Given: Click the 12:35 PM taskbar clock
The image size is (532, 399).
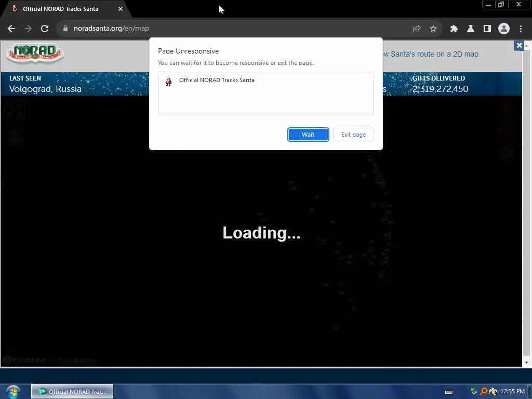Looking at the screenshot, I should point(512,392).
